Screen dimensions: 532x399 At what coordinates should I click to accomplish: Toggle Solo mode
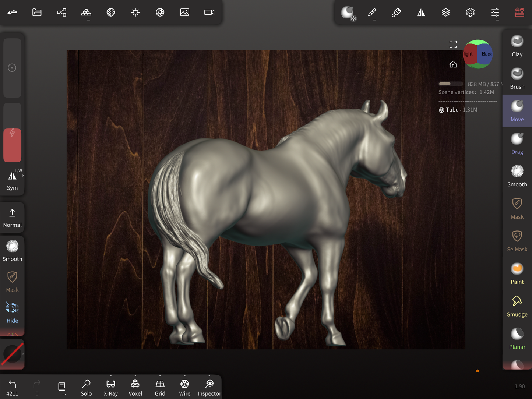pyautogui.click(x=86, y=388)
